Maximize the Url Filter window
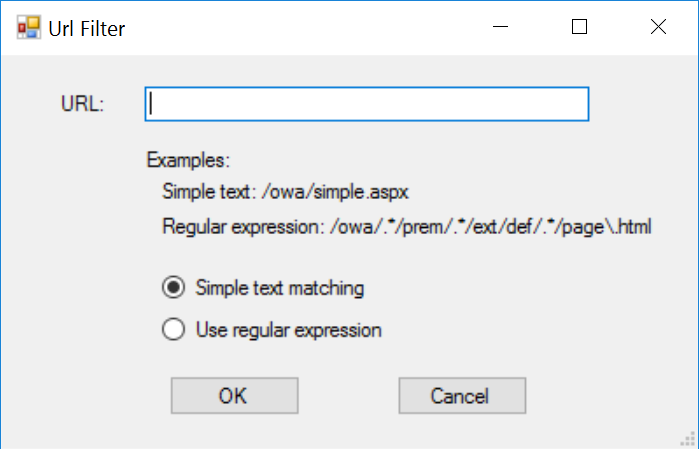The height and width of the screenshot is (449, 699). (579, 27)
